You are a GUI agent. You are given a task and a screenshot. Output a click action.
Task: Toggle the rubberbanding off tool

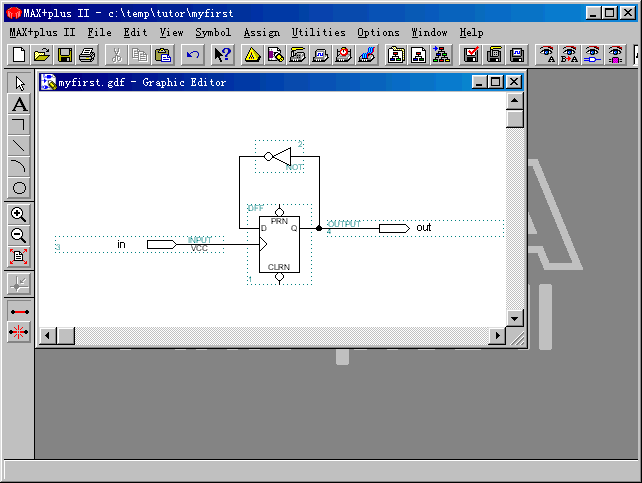[19, 333]
